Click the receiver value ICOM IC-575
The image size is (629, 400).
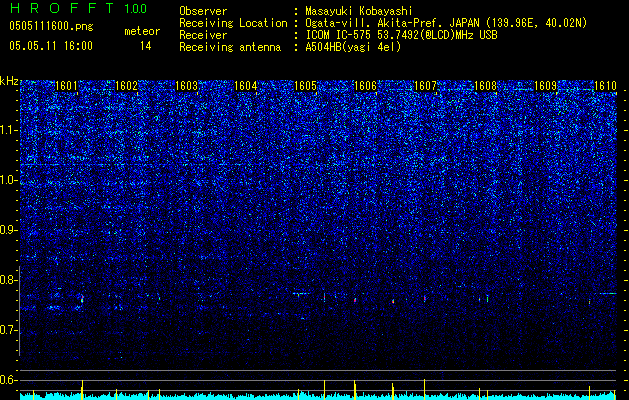pyautogui.click(x=339, y=35)
